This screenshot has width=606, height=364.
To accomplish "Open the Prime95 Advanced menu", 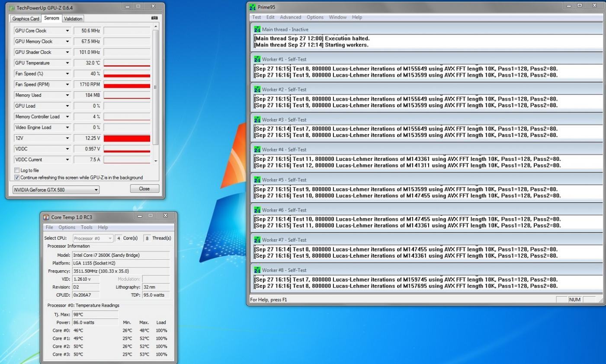I will pyautogui.click(x=290, y=17).
